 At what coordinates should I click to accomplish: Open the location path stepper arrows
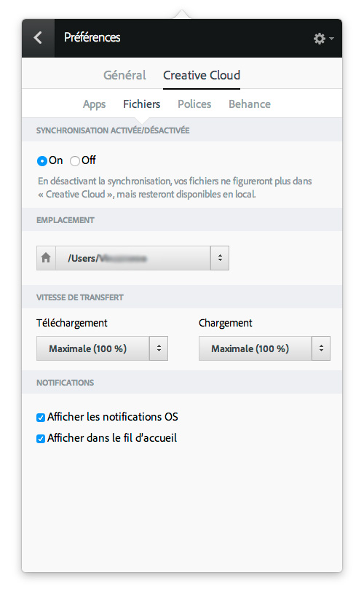tap(220, 258)
